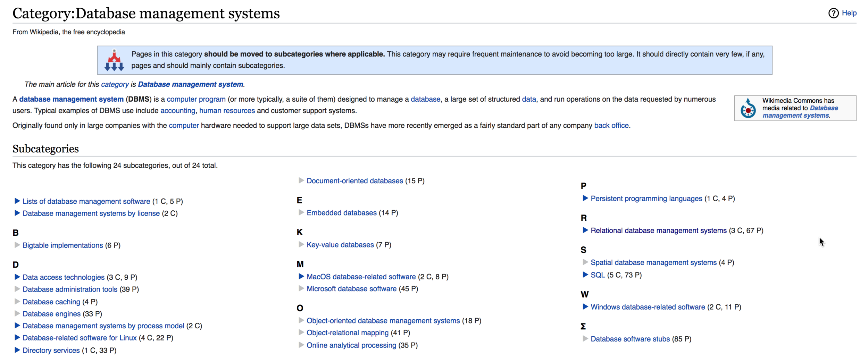Open the Database management system main article
The height and width of the screenshot is (362, 868).
point(190,84)
